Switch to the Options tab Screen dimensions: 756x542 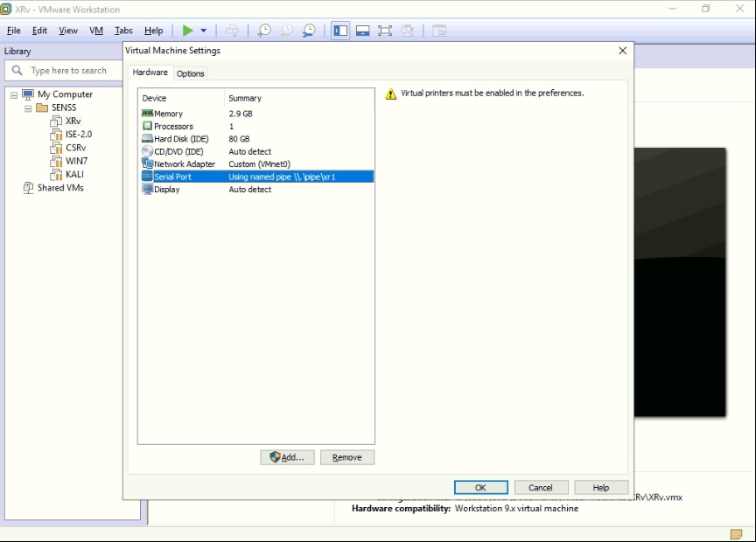(x=190, y=73)
